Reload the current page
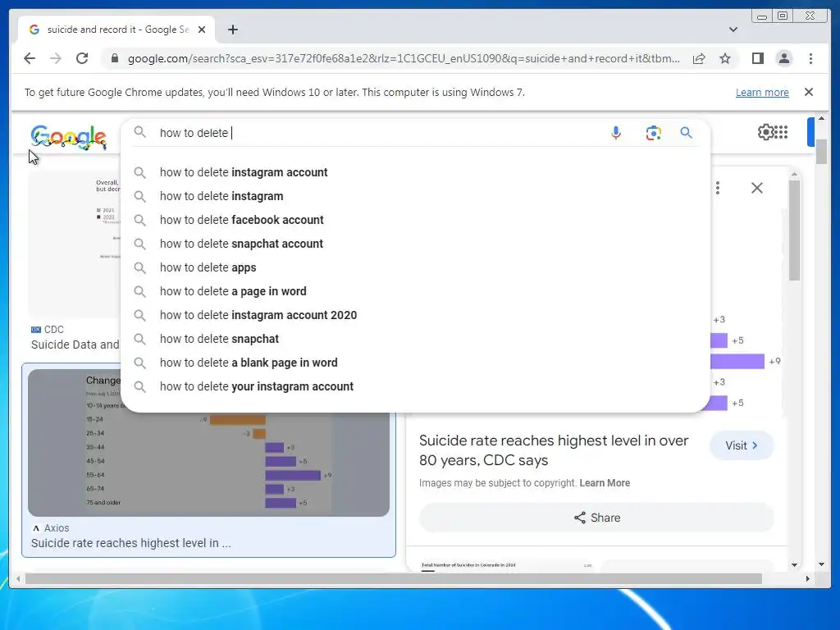The height and width of the screenshot is (630, 840). coord(82,58)
